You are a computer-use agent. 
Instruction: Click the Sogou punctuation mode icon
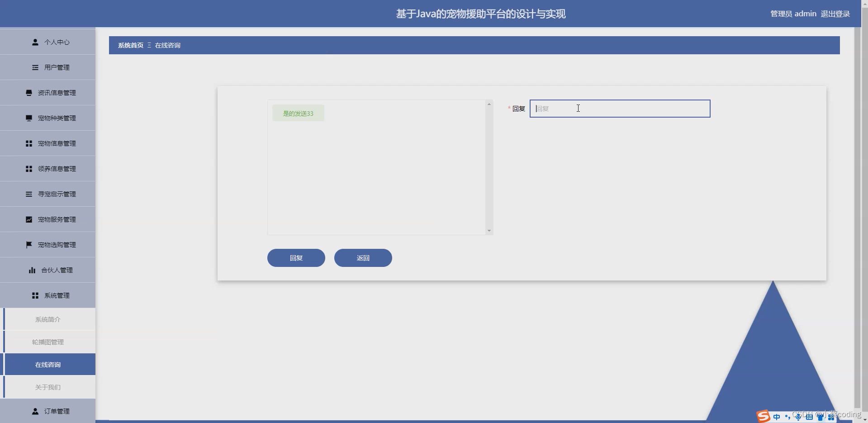pyautogui.click(x=787, y=417)
